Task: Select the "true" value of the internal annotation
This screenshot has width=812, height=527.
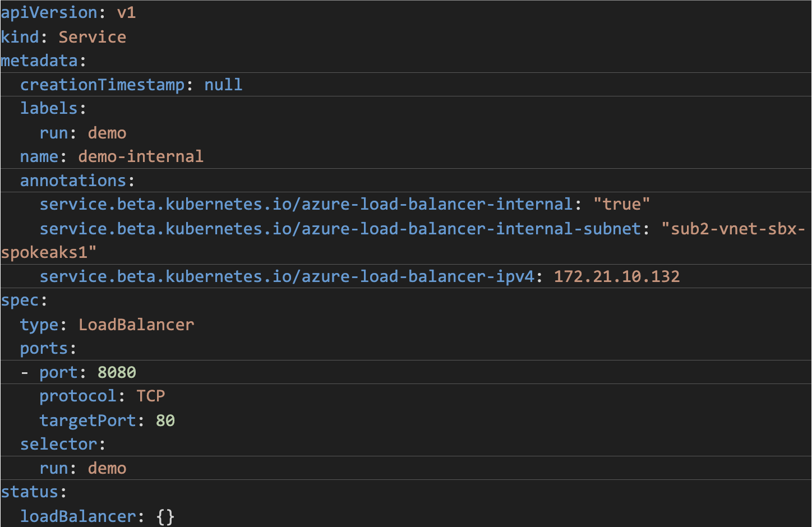Action: (x=622, y=204)
